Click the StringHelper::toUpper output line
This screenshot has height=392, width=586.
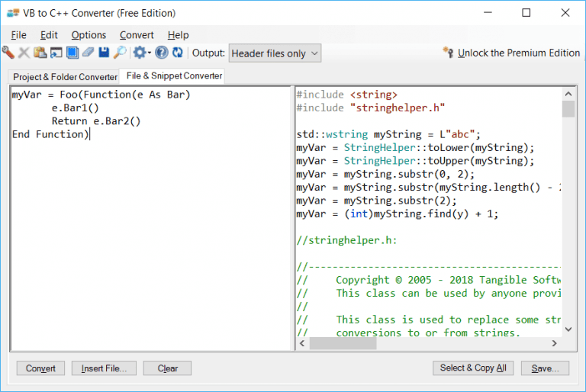coord(416,161)
